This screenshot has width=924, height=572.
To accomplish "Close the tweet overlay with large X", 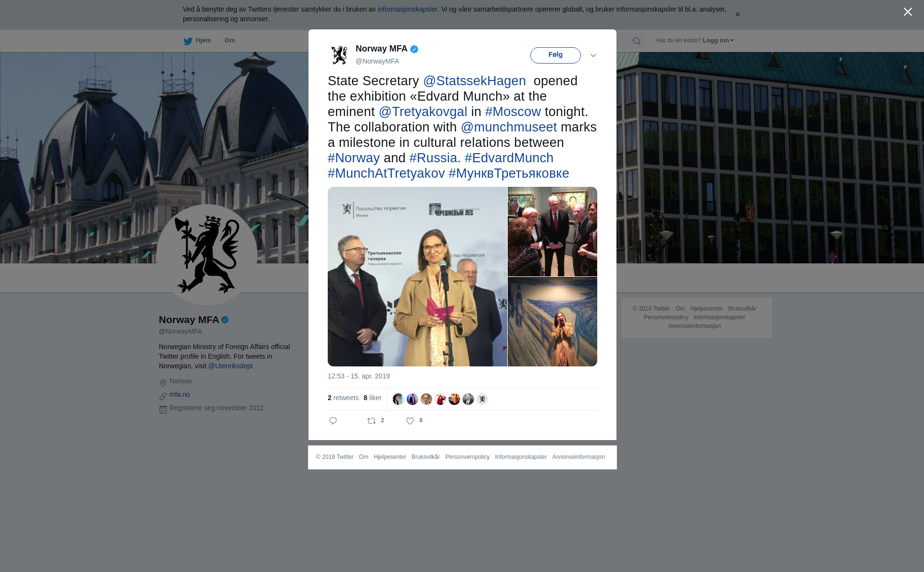I will 908,12.
